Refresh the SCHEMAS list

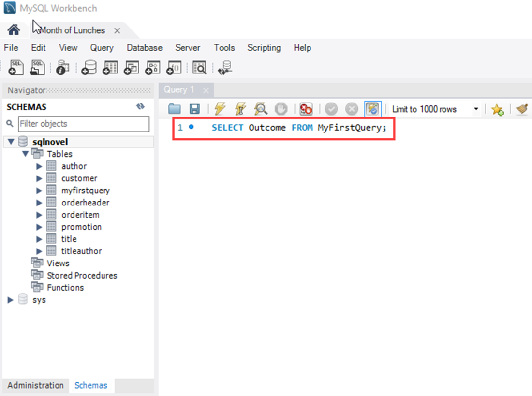pyautogui.click(x=140, y=106)
